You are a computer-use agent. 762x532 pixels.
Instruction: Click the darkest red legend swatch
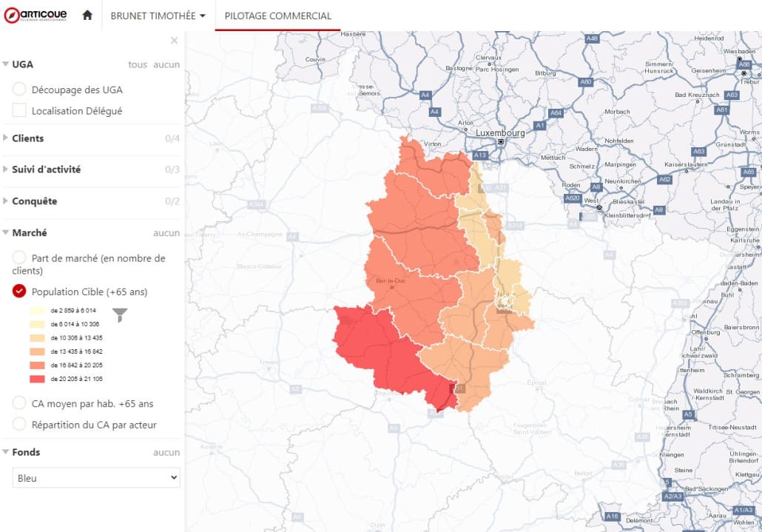point(37,379)
